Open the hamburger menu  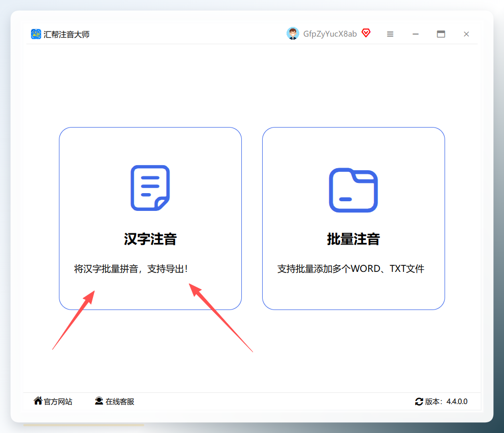(390, 34)
